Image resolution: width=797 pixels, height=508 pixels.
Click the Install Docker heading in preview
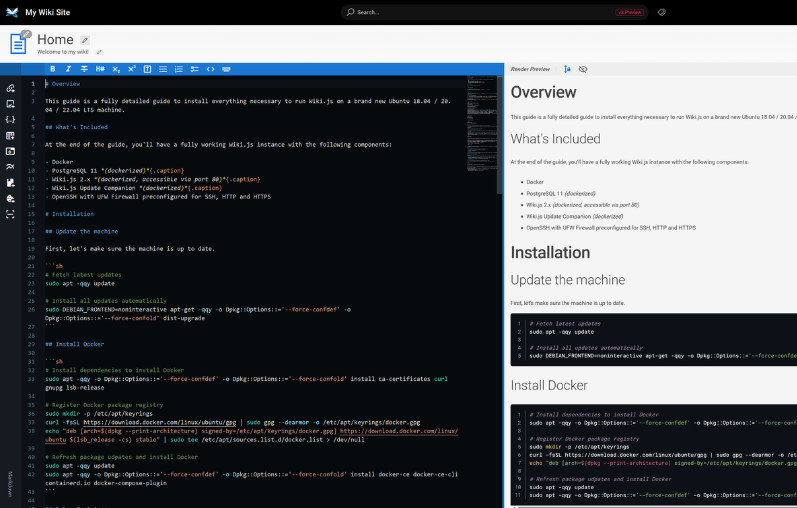tap(549, 385)
